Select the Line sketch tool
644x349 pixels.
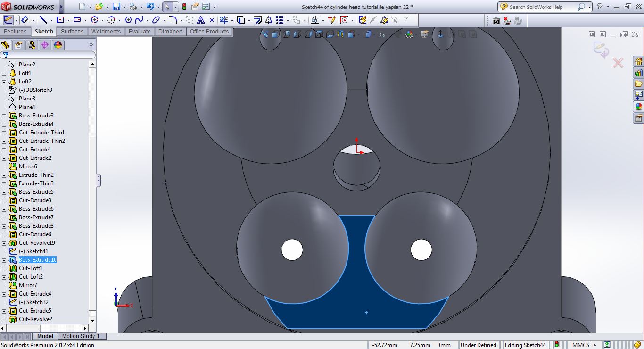[43, 20]
